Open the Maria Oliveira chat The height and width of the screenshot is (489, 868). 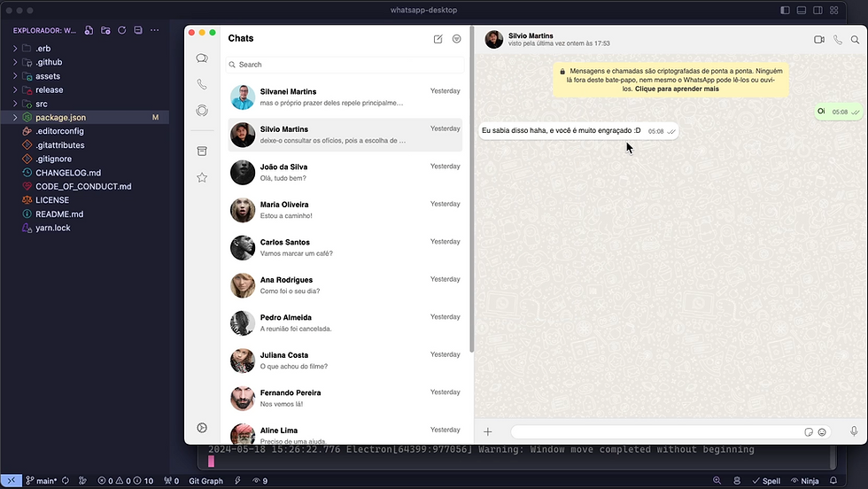tap(345, 210)
